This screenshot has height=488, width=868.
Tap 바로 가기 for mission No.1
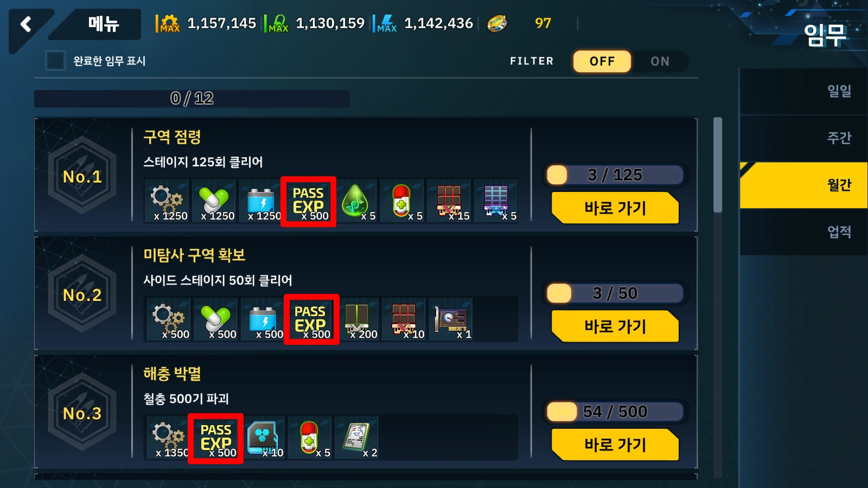615,208
